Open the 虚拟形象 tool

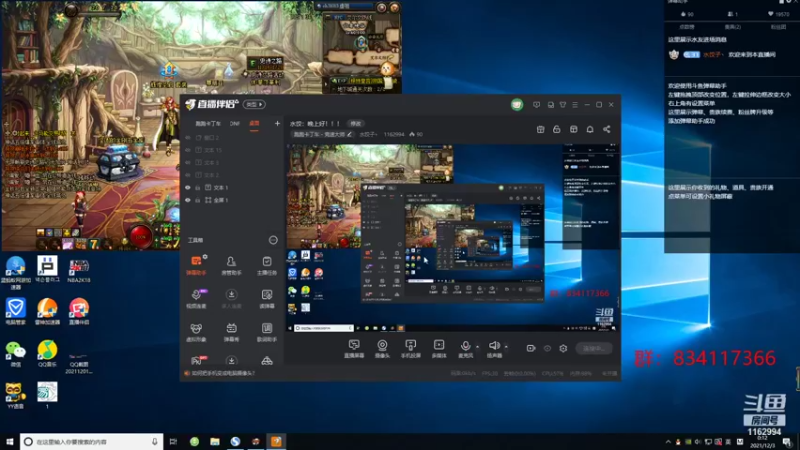click(x=196, y=332)
